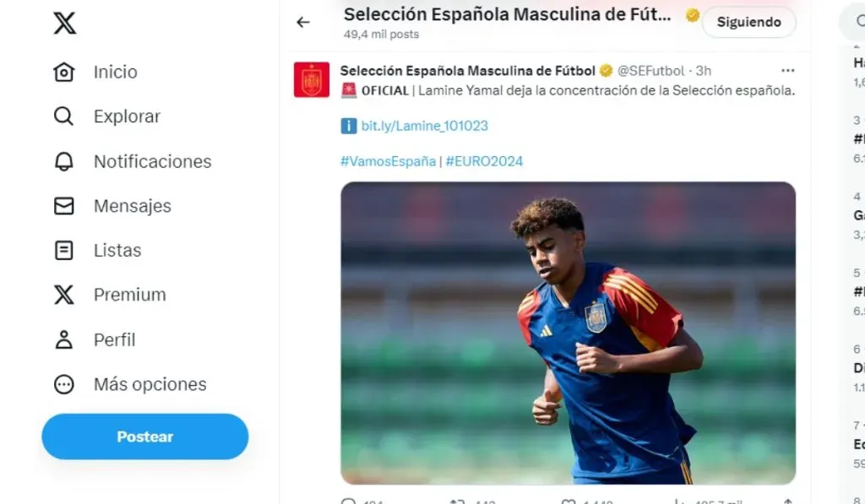Open the Explorar search icon

pyautogui.click(x=64, y=117)
